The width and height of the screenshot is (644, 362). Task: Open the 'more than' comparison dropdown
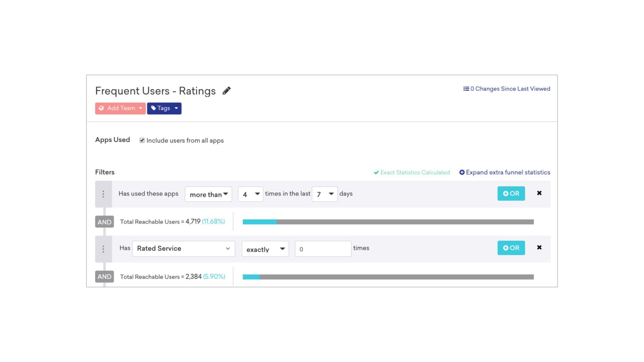pyautogui.click(x=208, y=194)
